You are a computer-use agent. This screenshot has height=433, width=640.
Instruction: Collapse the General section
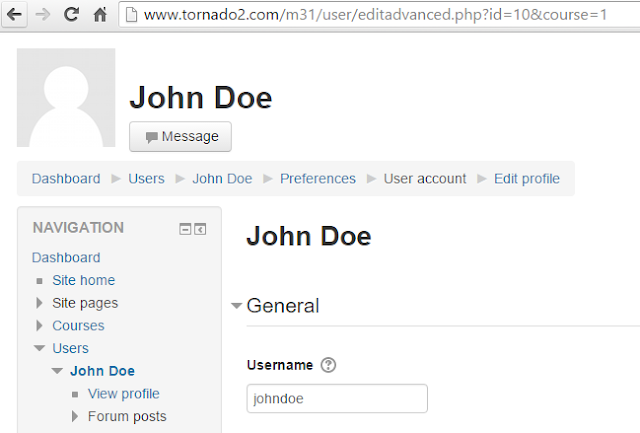click(237, 306)
